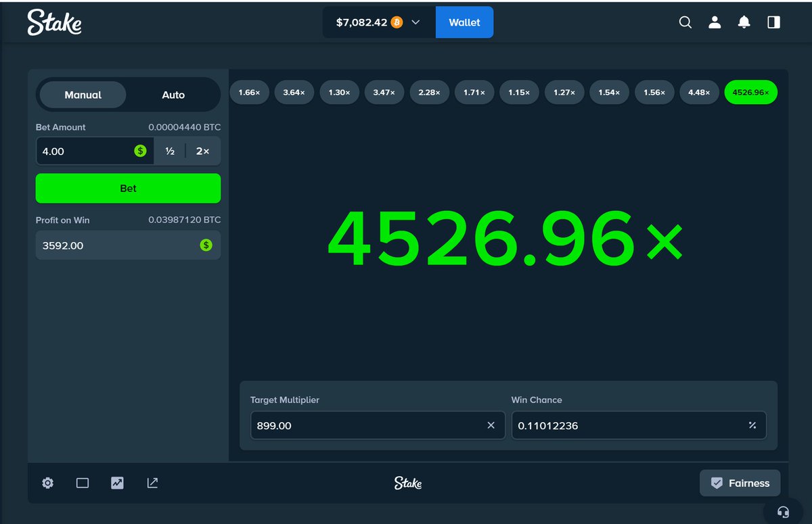Image resolution: width=812 pixels, height=524 pixels.
Task: Click the 0.00004440 BTC bet value text
Action: point(185,127)
